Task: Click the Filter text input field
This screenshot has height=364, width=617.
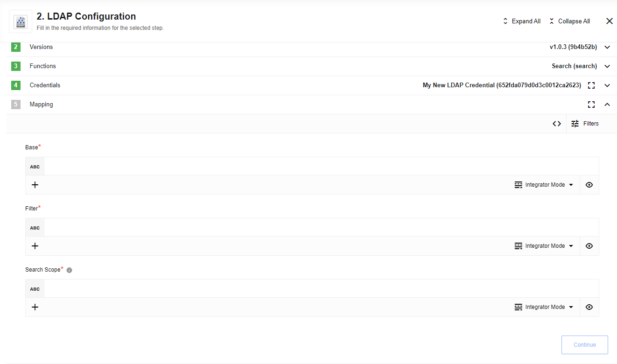Action: (x=321, y=228)
